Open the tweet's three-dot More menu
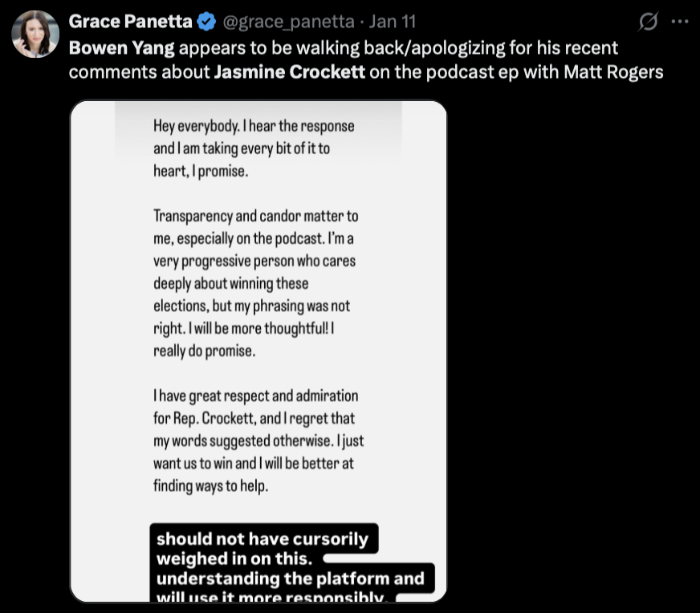 click(680, 22)
